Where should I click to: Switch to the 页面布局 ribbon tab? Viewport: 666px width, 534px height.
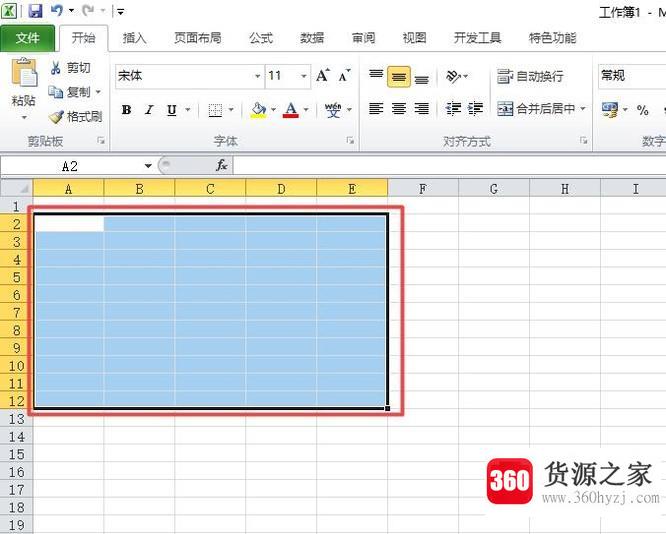coord(198,38)
